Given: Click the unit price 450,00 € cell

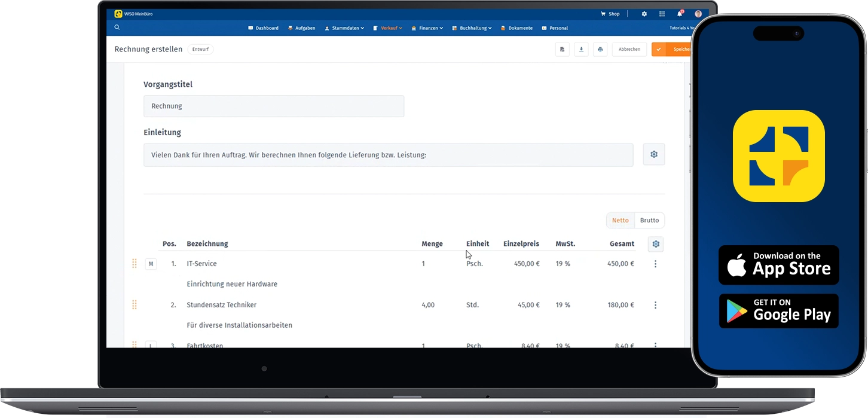Looking at the screenshot, I should pos(527,264).
